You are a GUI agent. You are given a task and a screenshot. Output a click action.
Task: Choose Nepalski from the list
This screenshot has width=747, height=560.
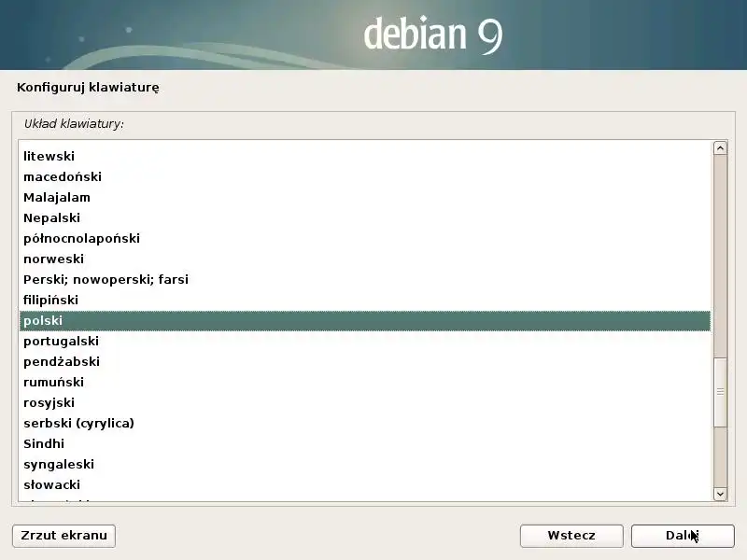[x=365, y=217]
